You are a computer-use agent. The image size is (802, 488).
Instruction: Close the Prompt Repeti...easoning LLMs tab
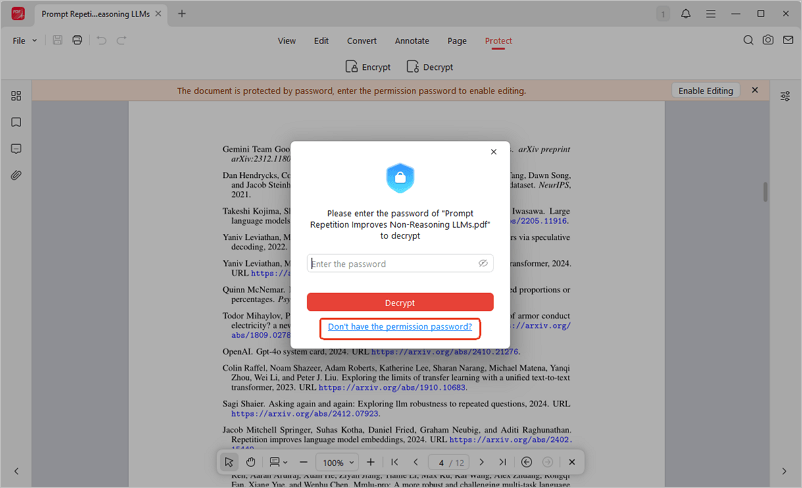(x=158, y=14)
